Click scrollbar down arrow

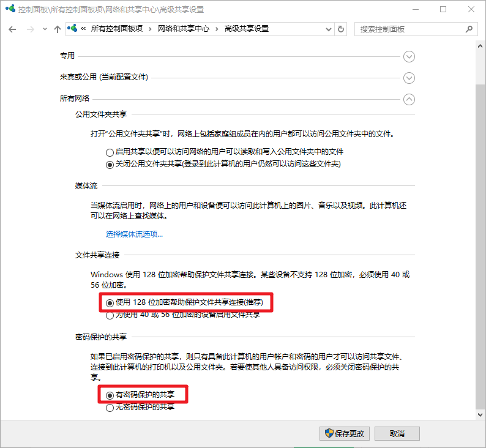point(480,414)
